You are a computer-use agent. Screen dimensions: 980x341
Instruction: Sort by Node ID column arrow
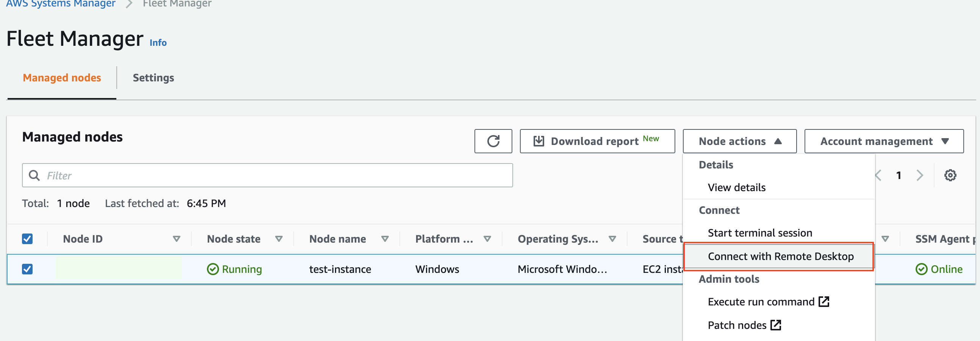[177, 239]
